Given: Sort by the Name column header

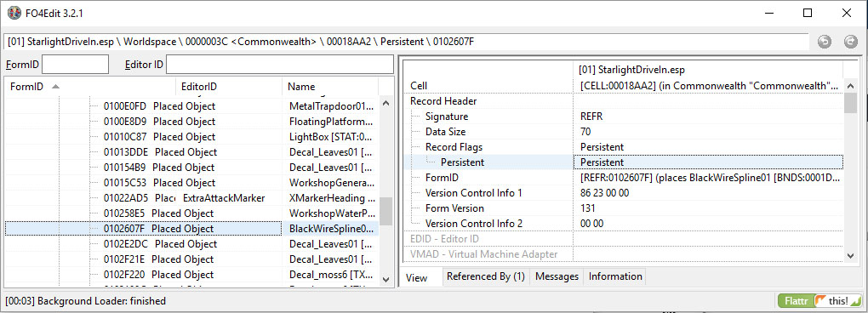Looking at the screenshot, I should 330,86.
